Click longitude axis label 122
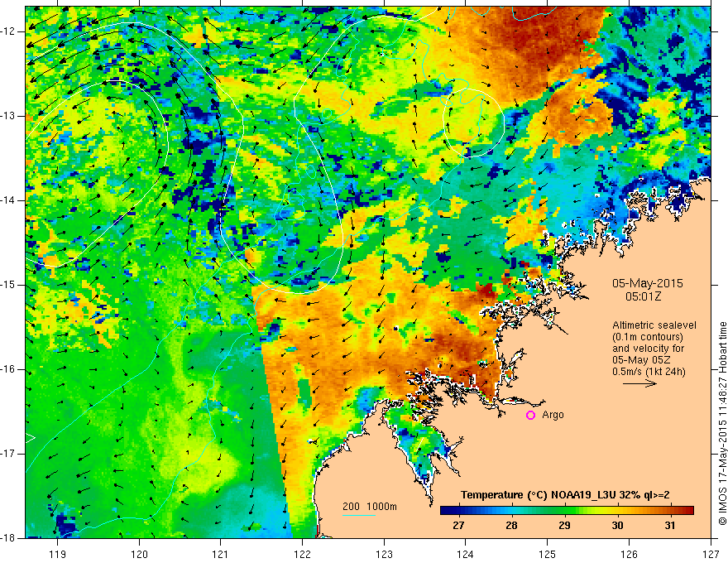Image resolution: width=728 pixels, height=563 pixels. point(302,554)
